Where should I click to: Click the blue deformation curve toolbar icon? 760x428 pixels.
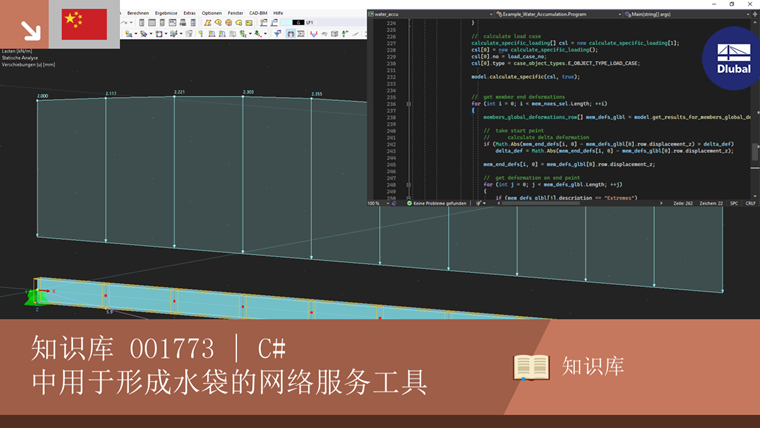pyautogui.click(x=314, y=34)
